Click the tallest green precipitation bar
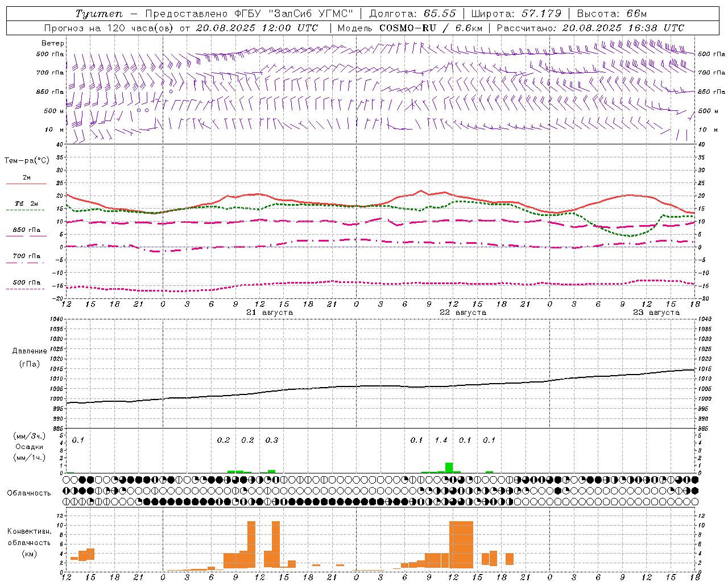 [x=449, y=467]
